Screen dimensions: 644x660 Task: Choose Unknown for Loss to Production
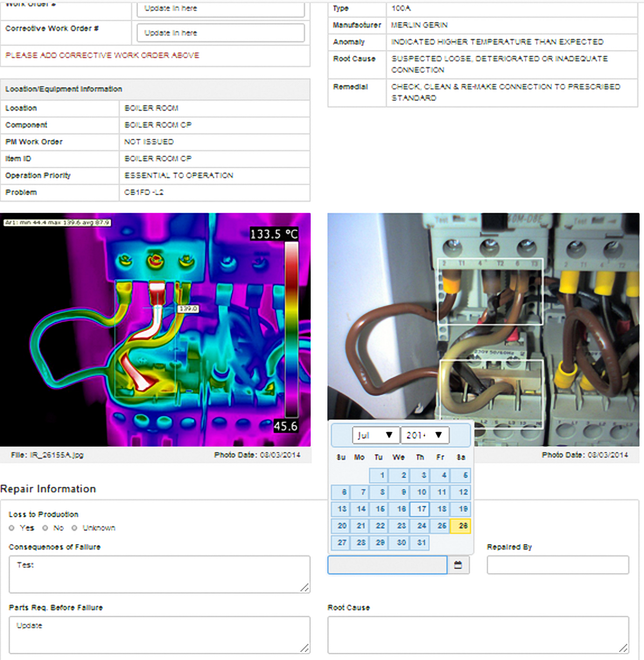(74, 528)
